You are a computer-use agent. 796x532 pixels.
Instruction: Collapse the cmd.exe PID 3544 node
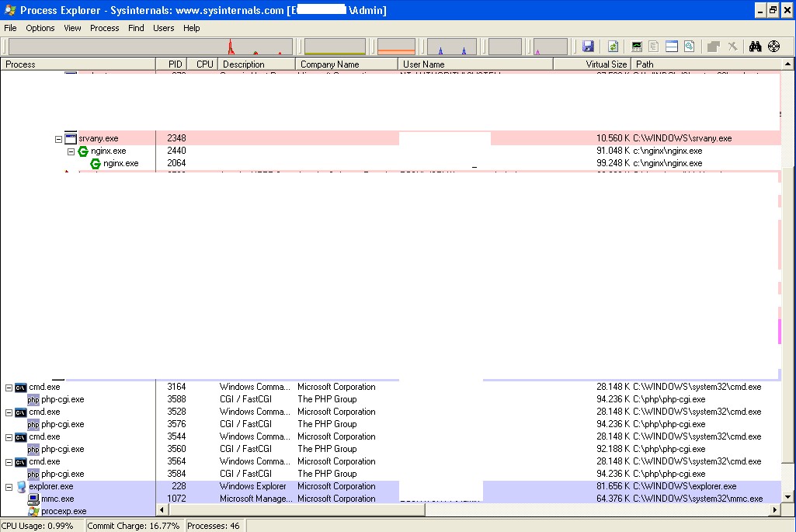pyautogui.click(x=9, y=437)
